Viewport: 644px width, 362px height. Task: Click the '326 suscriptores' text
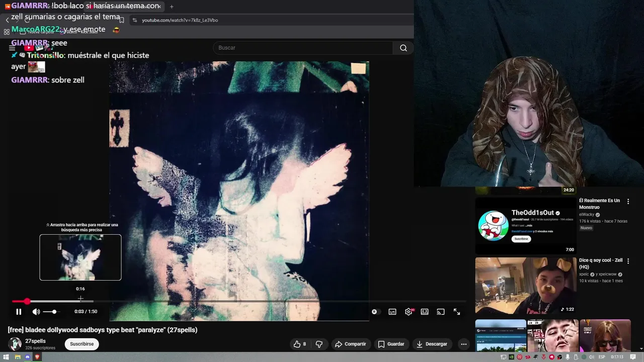[40, 348]
